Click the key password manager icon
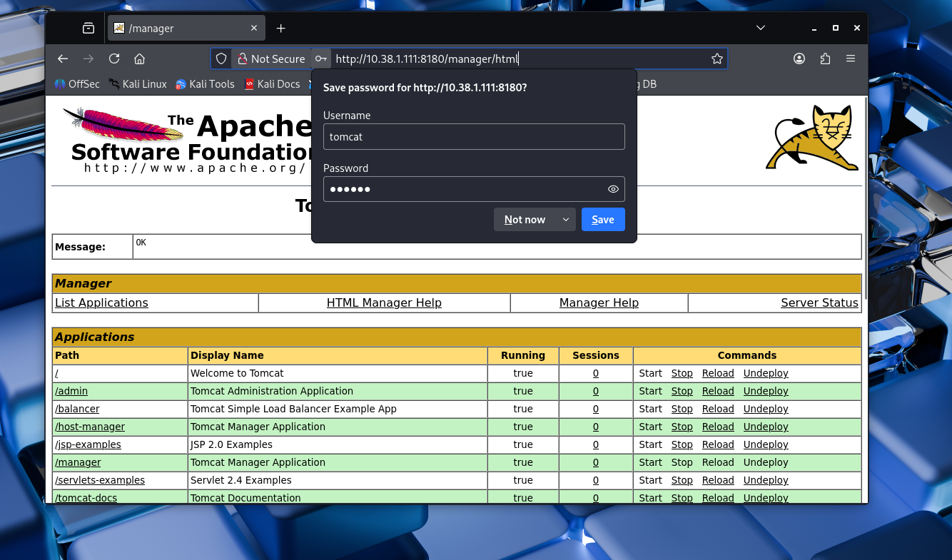Screen dimensions: 952x560 [321, 58]
